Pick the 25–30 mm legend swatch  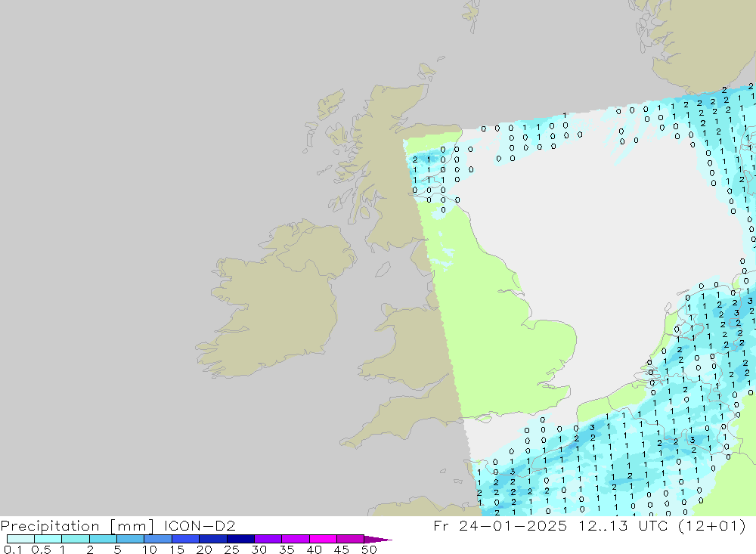[240, 539]
